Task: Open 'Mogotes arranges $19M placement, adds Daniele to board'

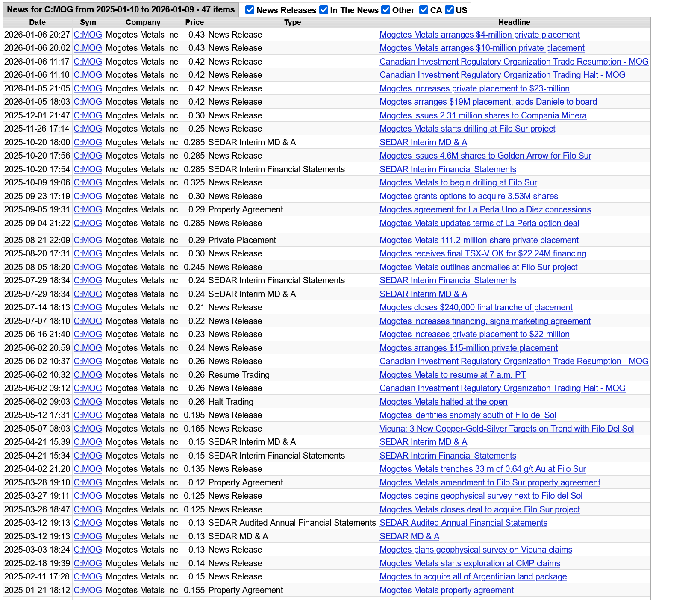Action: [x=488, y=102]
